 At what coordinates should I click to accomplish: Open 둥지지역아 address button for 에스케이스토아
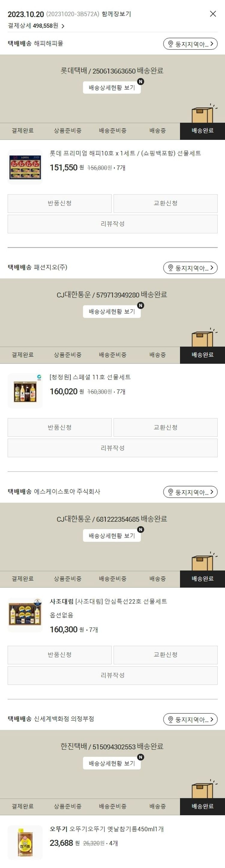[190, 492]
